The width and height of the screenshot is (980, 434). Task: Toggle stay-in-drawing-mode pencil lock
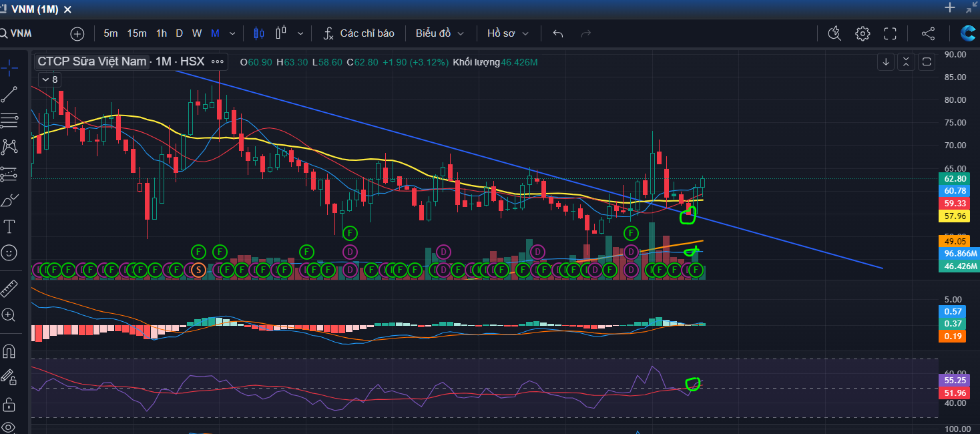(9, 377)
